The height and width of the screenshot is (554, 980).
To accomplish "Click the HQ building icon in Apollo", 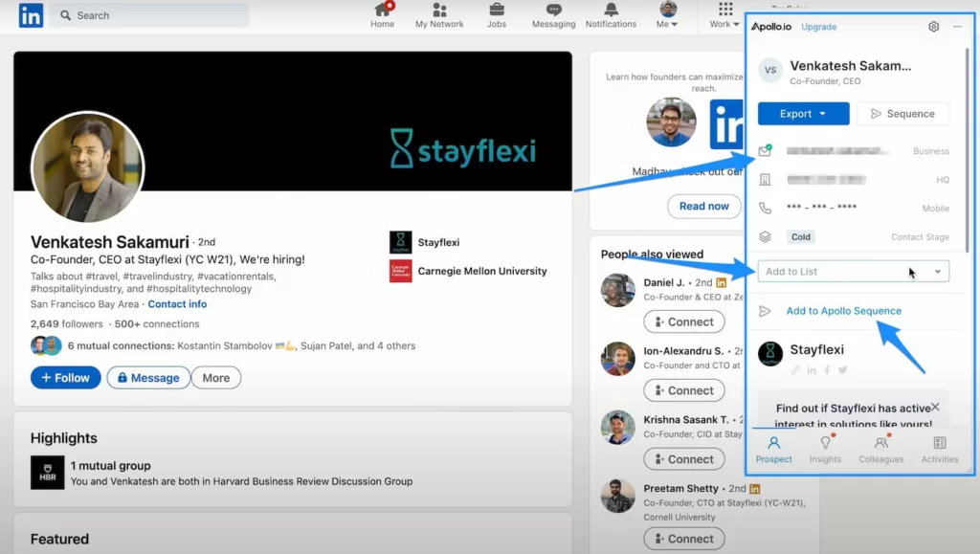I will point(765,180).
